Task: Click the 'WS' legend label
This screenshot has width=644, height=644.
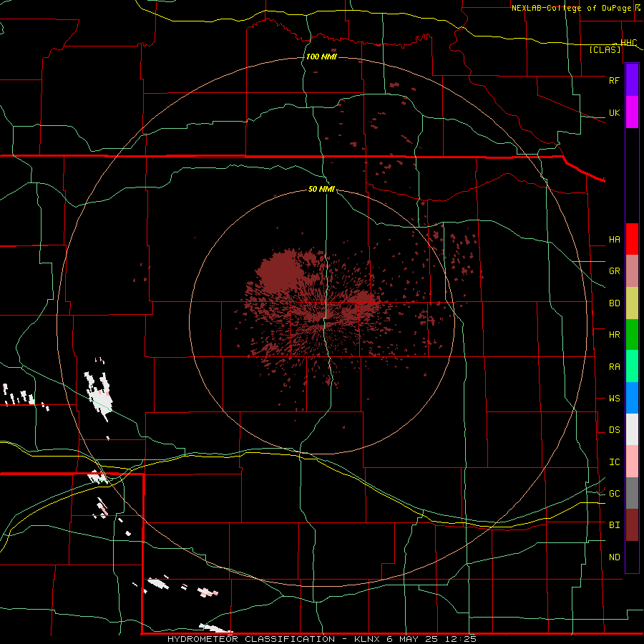Action: tap(614, 399)
